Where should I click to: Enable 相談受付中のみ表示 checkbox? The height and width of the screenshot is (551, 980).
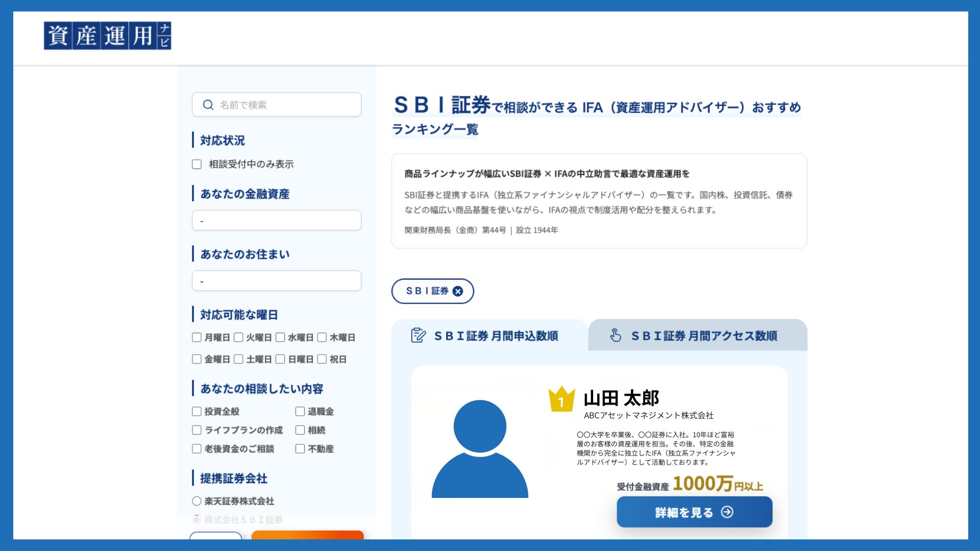pos(197,164)
